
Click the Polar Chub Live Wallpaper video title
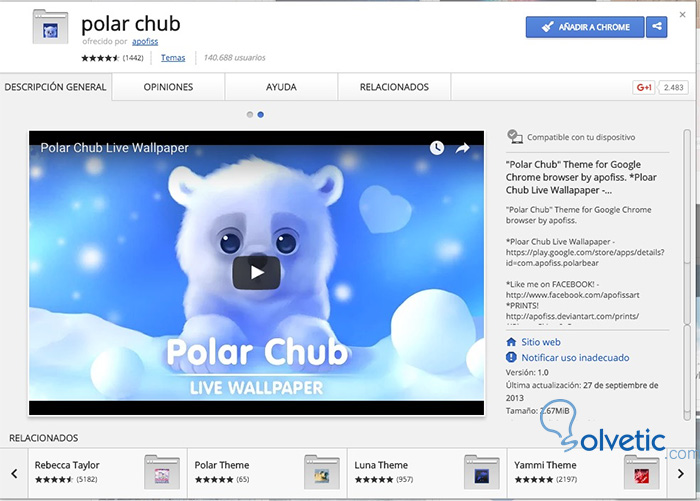[x=114, y=148]
